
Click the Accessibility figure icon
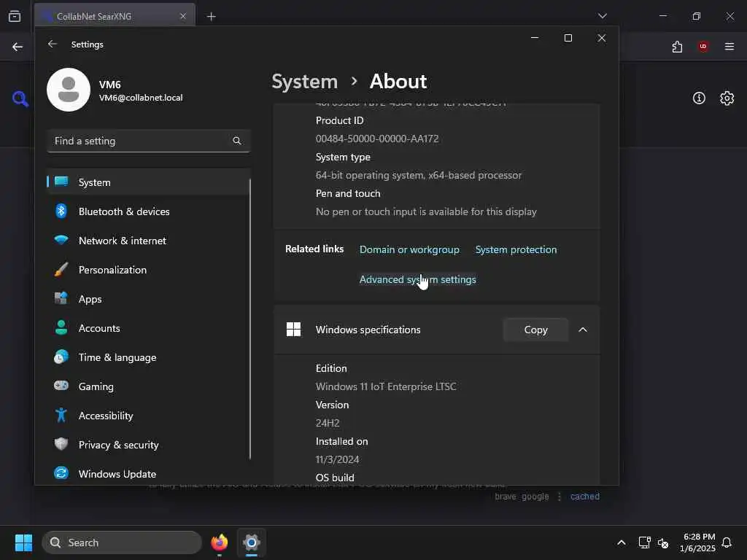61,415
